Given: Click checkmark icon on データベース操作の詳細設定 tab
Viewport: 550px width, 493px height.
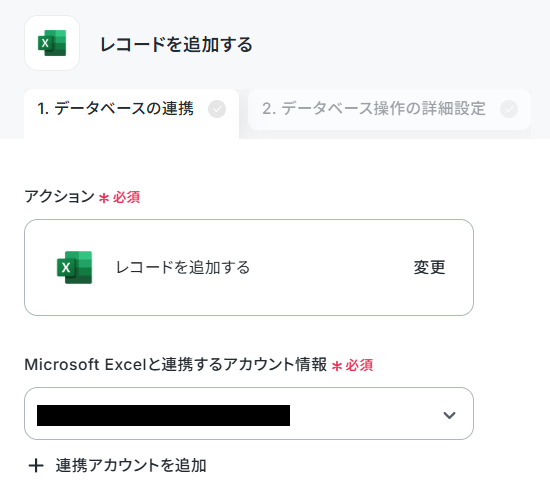Looking at the screenshot, I should 509,109.
